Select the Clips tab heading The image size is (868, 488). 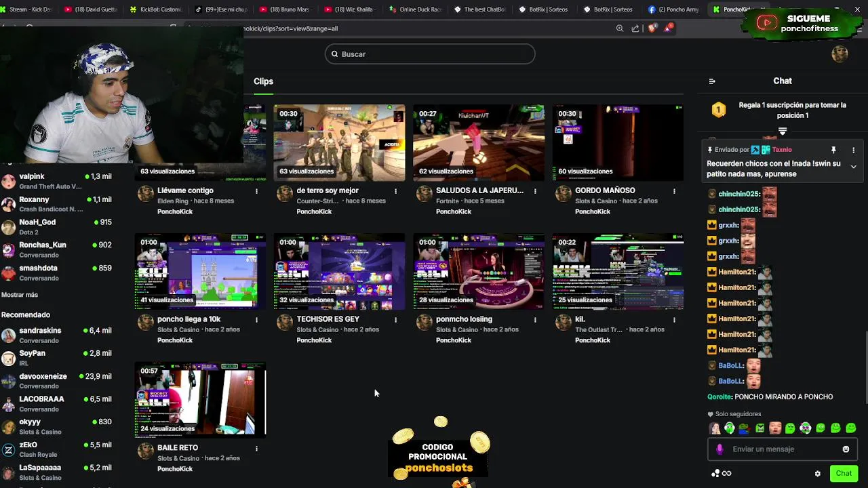pyautogui.click(x=263, y=81)
